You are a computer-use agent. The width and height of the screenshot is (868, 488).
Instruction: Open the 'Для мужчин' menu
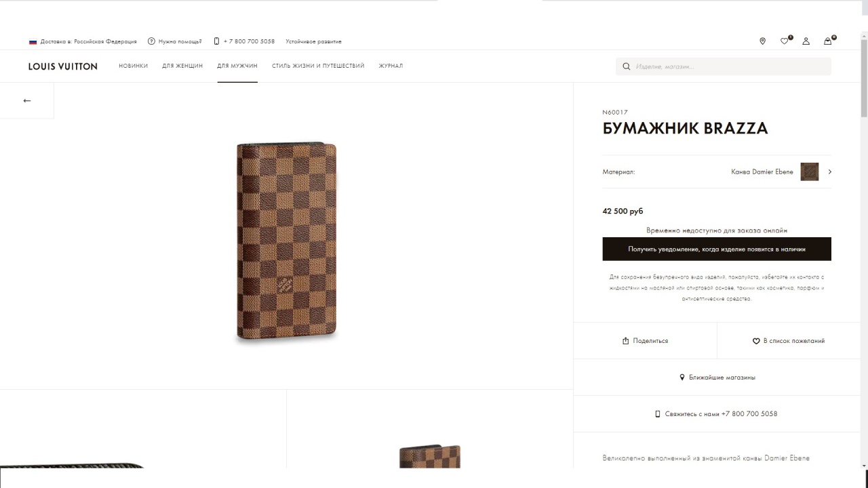237,66
